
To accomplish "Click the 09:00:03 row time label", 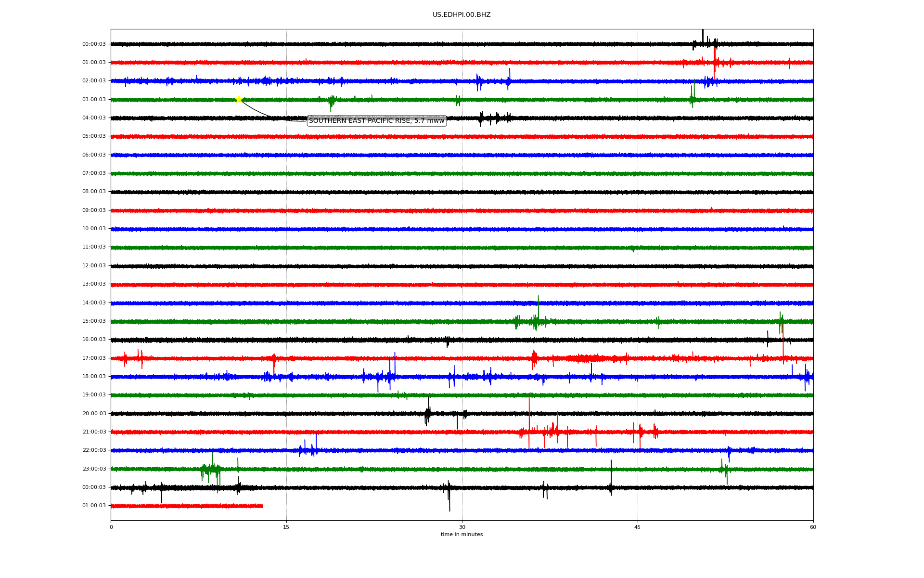I will [94, 210].
